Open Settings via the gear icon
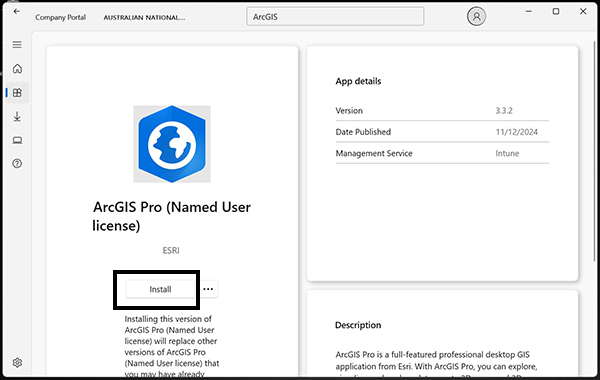Viewport: 600px width, 380px height. point(17,362)
